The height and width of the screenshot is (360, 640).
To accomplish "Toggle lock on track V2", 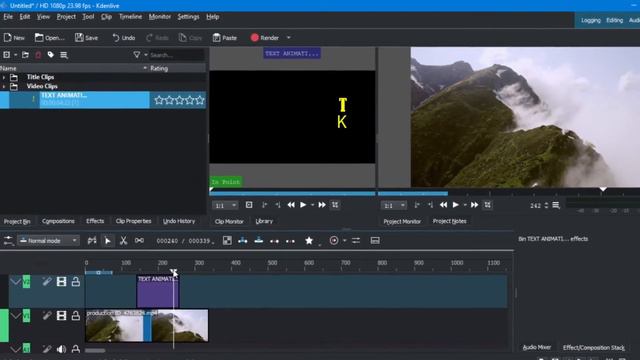I will pos(76,281).
